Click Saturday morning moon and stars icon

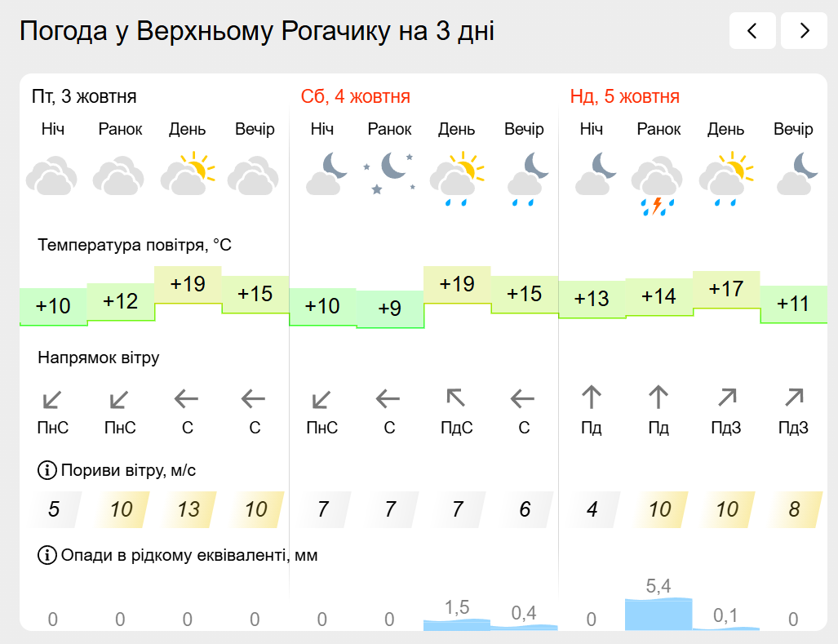[390, 174]
